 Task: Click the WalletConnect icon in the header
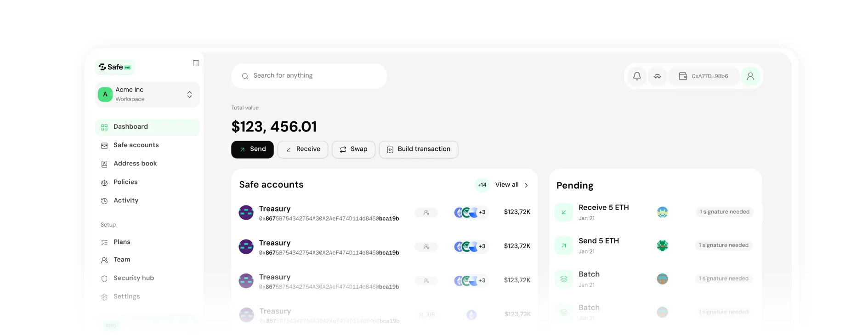[658, 76]
